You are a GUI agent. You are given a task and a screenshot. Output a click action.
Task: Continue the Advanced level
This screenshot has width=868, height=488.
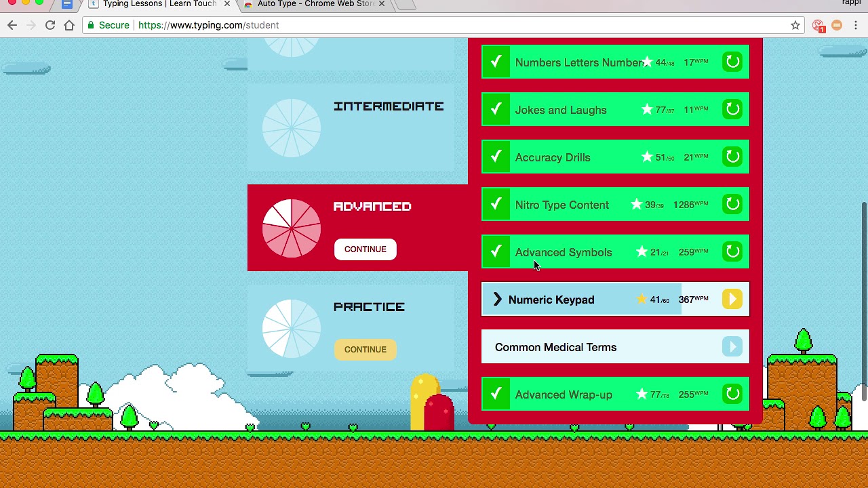tap(365, 249)
